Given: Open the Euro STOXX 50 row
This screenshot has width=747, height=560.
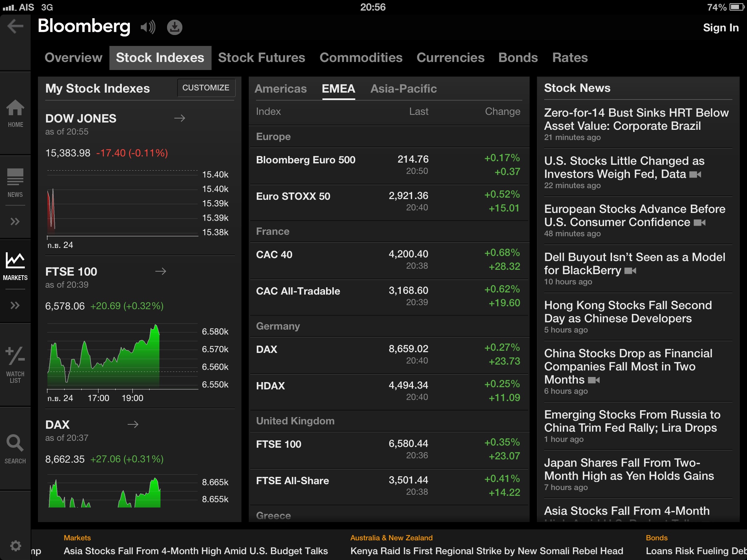Looking at the screenshot, I should tap(389, 202).
